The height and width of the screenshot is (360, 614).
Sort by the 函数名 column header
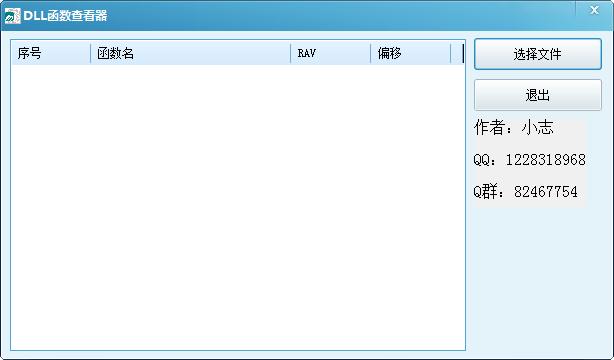(x=191, y=53)
